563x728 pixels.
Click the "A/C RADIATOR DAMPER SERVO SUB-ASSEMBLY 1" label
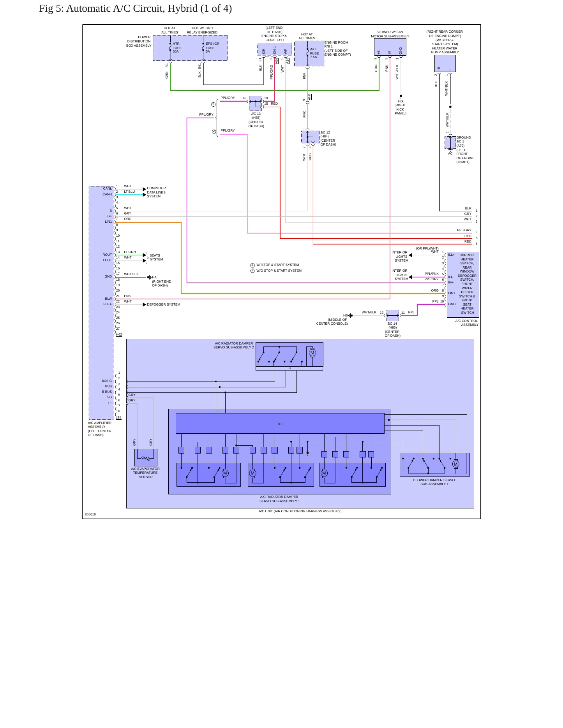click(x=279, y=499)
